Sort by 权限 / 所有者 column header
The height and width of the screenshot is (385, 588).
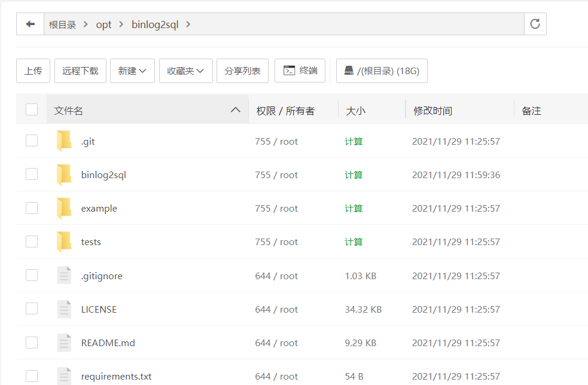point(285,111)
